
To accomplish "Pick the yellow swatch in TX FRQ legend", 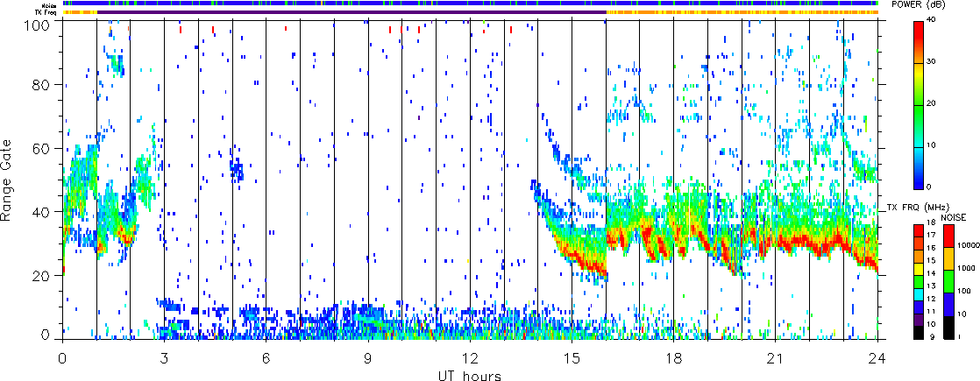I will coord(919,269).
